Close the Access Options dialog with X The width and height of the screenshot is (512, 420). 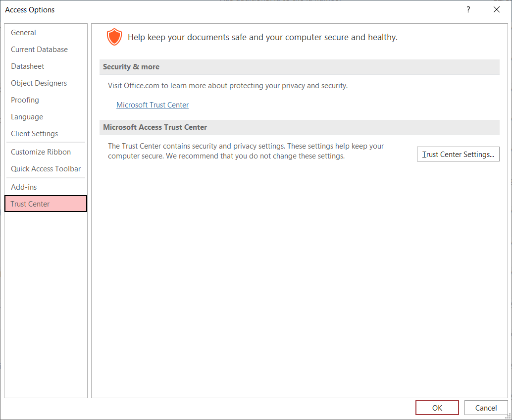(497, 10)
